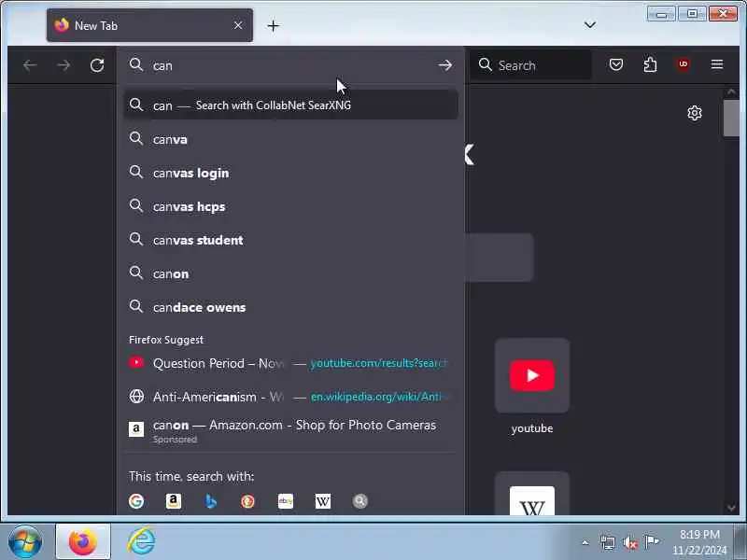Search this time with Bing icon
747x560 pixels.
[x=211, y=501]
